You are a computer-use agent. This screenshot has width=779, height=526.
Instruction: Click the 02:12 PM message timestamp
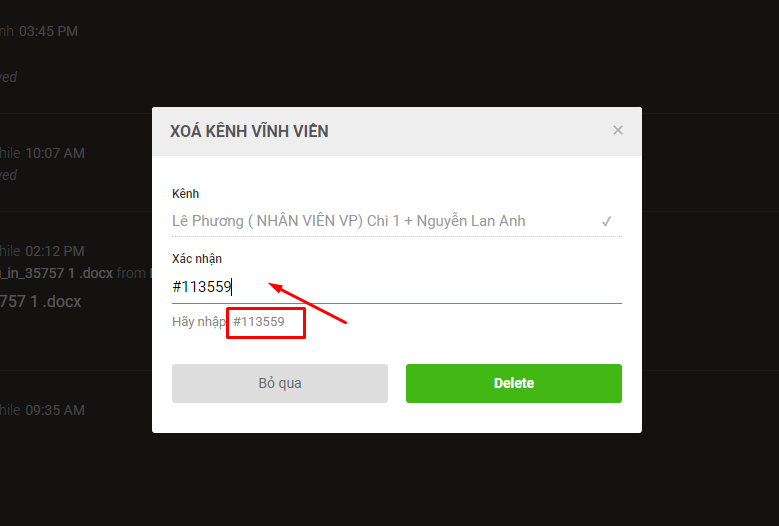tap(55, 251)
